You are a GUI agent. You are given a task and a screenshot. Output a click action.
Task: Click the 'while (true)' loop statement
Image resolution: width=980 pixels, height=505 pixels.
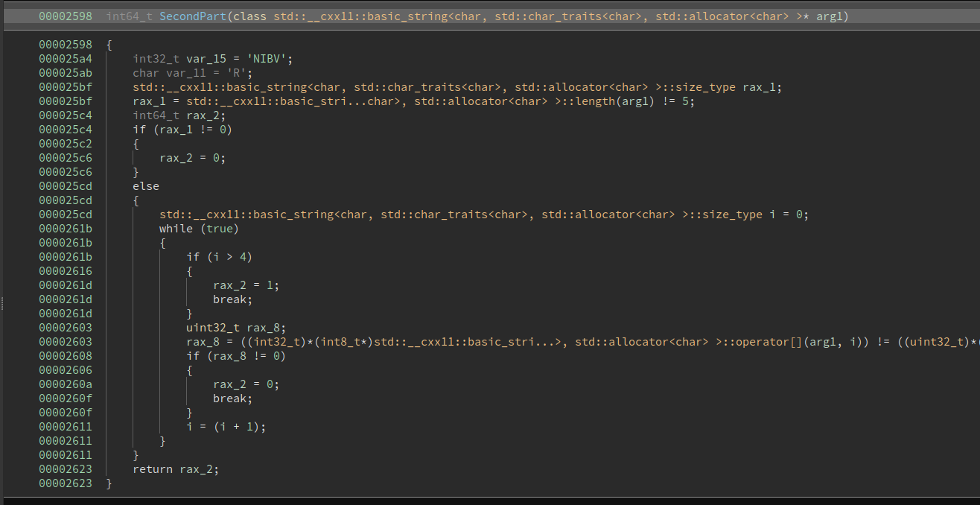point(199,229)
